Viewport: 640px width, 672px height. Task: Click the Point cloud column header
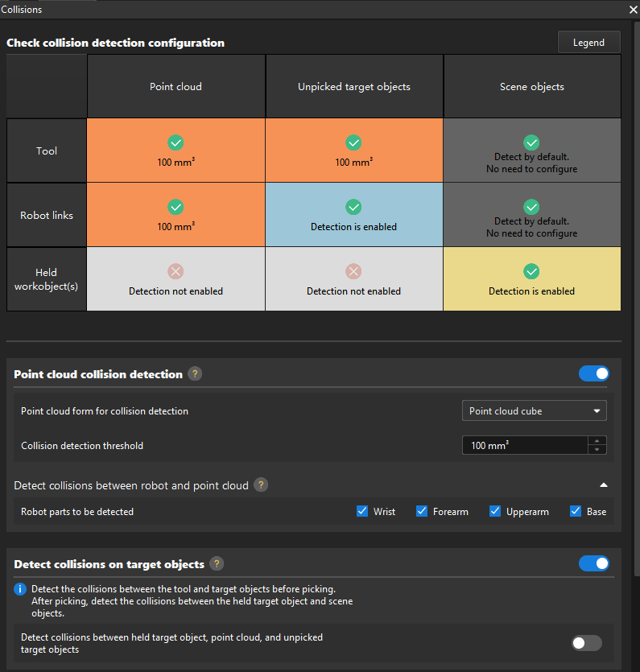175,87
